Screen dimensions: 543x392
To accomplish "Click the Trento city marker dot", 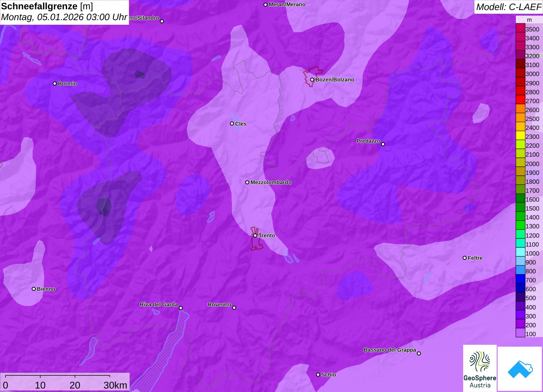I will coord(255,235).
